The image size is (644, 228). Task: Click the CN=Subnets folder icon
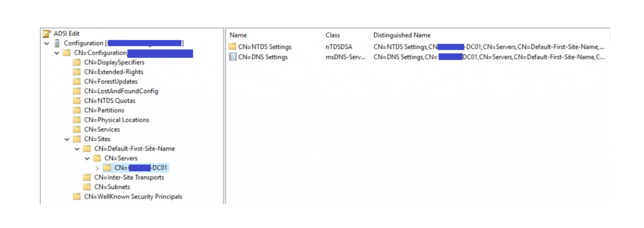87,187
